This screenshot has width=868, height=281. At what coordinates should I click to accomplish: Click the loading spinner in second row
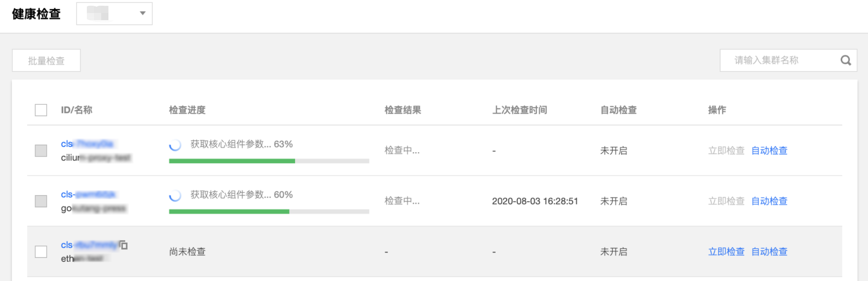point(175,195)
